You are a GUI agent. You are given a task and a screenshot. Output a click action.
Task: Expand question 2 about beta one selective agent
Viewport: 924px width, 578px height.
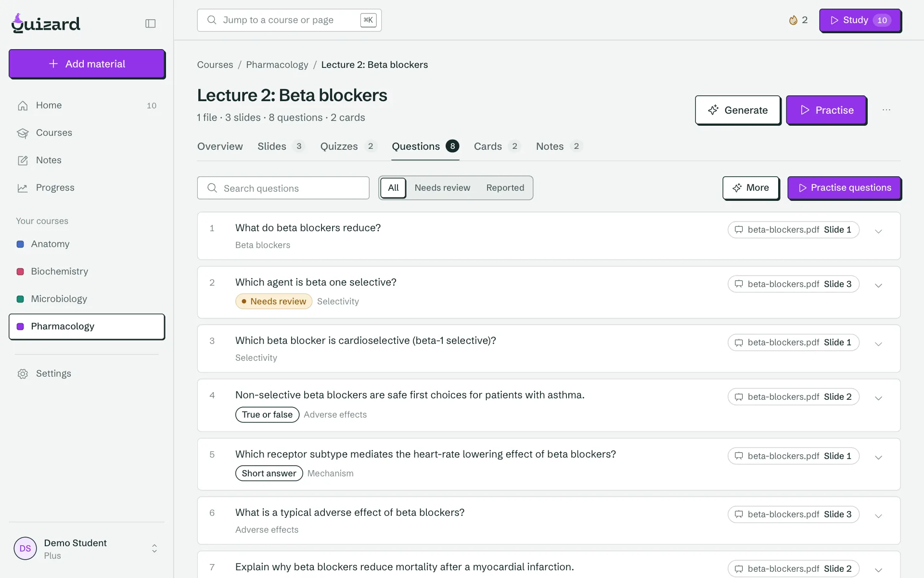[x=878, y=286]
